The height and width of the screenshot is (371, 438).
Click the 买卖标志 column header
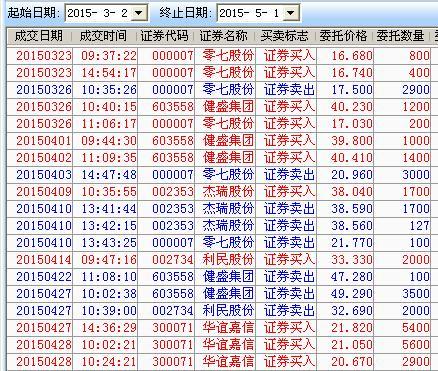tap(285, 36)
